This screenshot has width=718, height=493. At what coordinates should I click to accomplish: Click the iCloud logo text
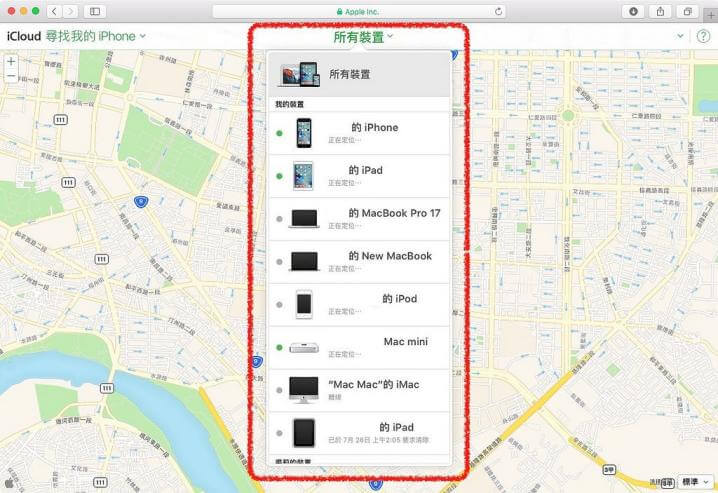[x=24, y=36]
